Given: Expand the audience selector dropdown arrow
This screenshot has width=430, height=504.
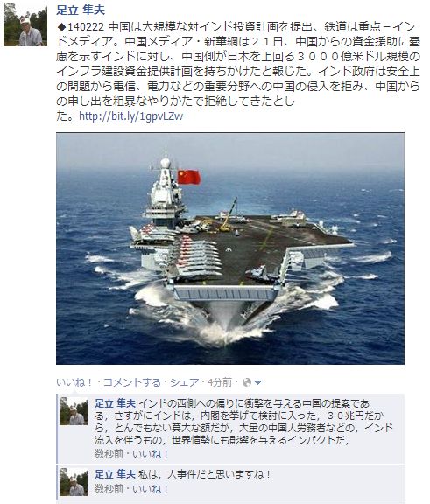Looking at the screenshot, I should (257, 383).
